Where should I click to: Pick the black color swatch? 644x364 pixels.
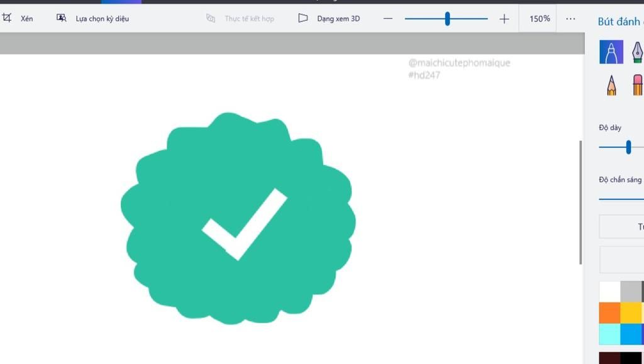631,358
